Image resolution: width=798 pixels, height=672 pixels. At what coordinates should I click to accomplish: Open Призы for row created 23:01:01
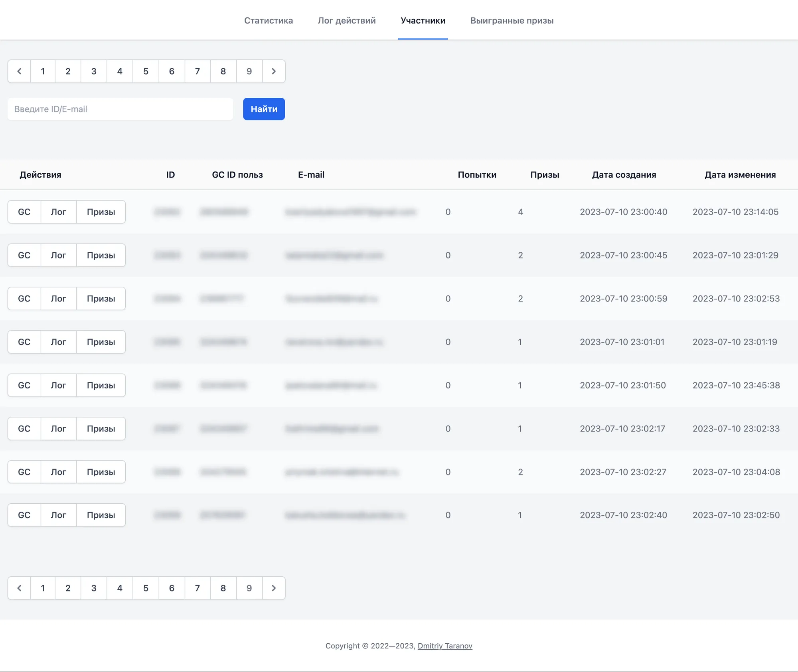point(101,342)
